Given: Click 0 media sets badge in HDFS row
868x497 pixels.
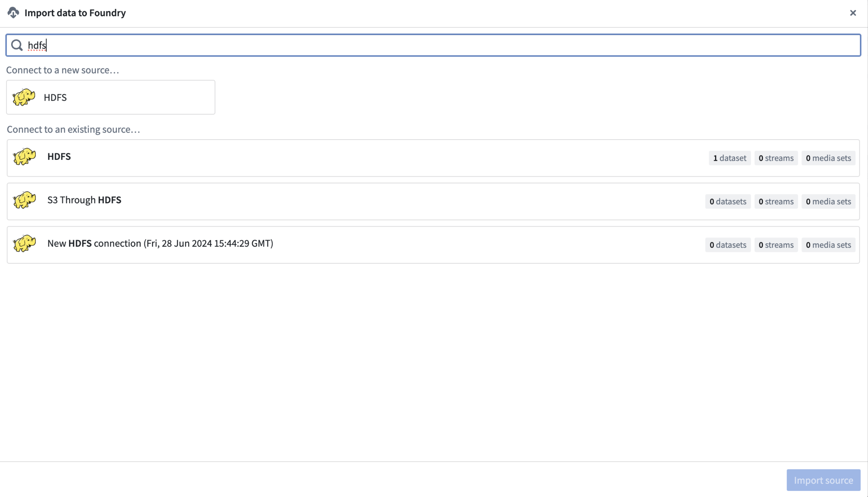Looking at the screenshot, I should tap(828, 158).
